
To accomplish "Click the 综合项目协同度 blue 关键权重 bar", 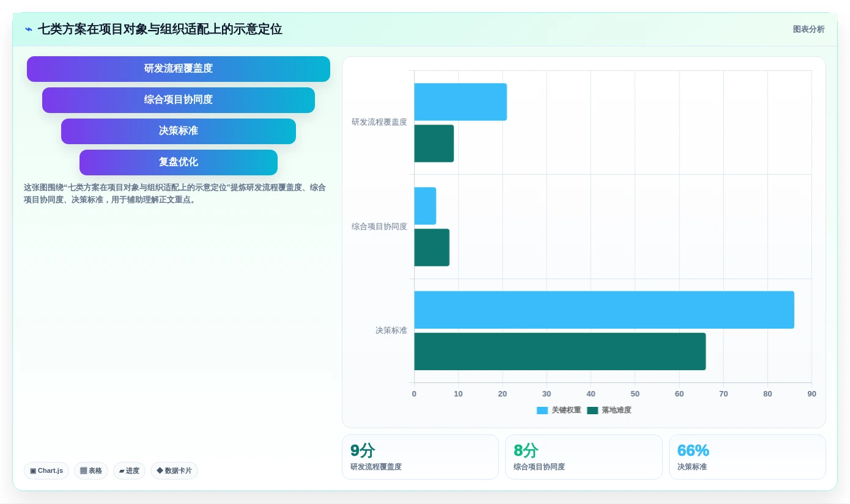I will 425,206.
